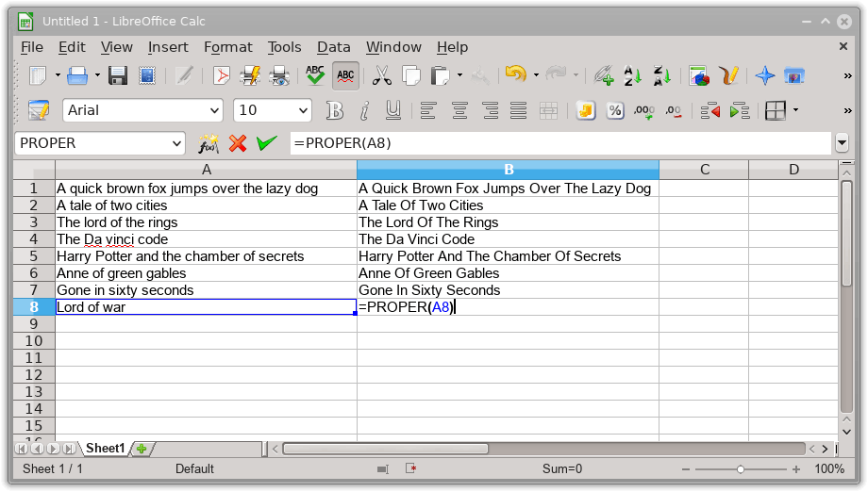Expand the formula input line
868x492 pixels.
coord(842,143)
